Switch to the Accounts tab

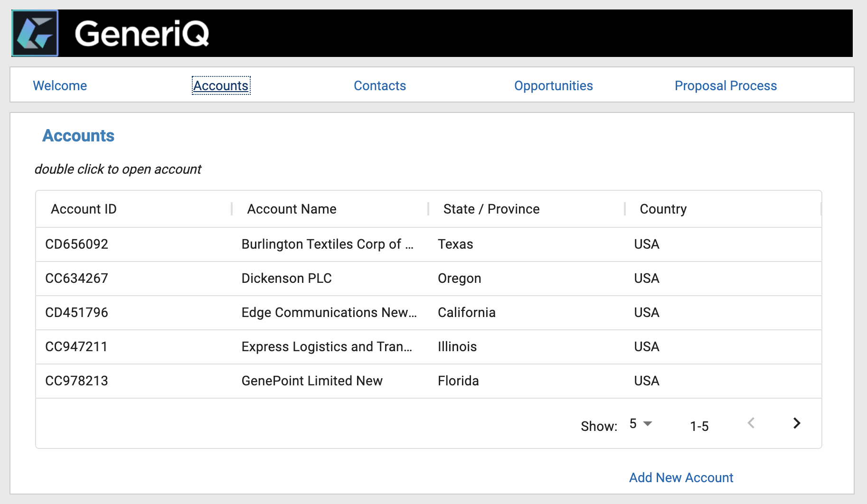coord(221,85)
